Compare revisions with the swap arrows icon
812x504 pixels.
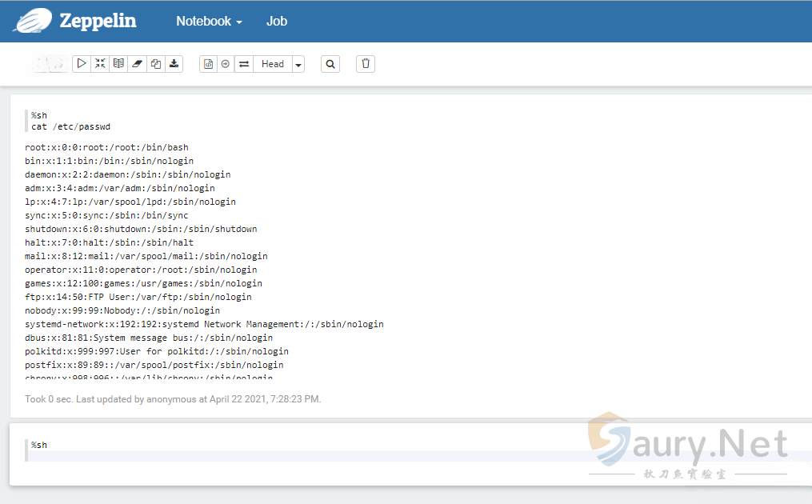point(244,64)
